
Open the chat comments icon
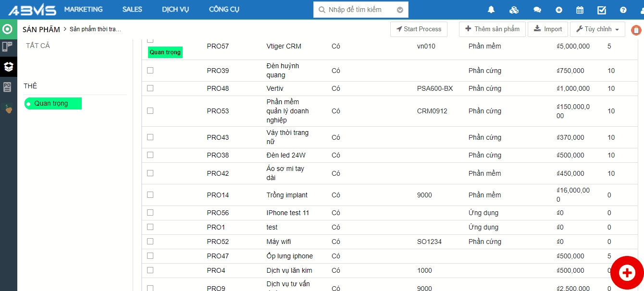coord(537,10)
